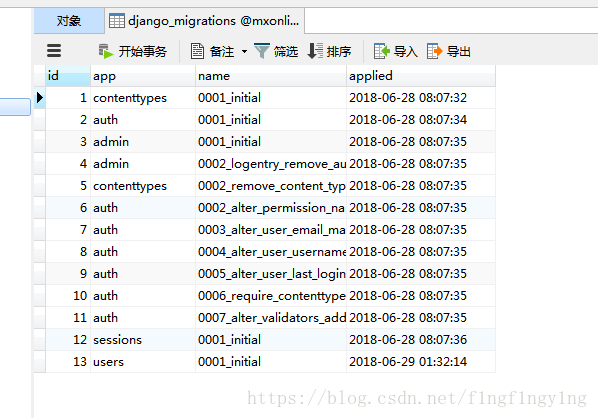Click the 导入 label
This screenshot has height=418, width=598.
pyautogui.click(x=405, y=51)
